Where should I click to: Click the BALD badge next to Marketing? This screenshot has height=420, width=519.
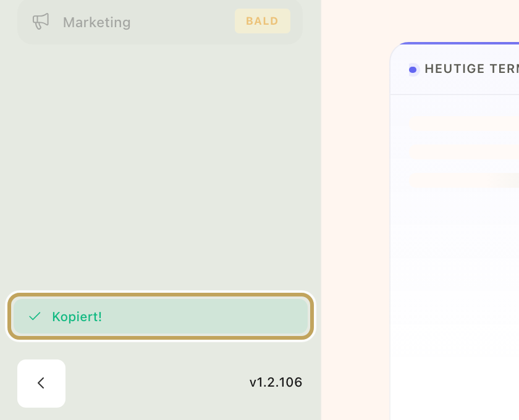263,21
